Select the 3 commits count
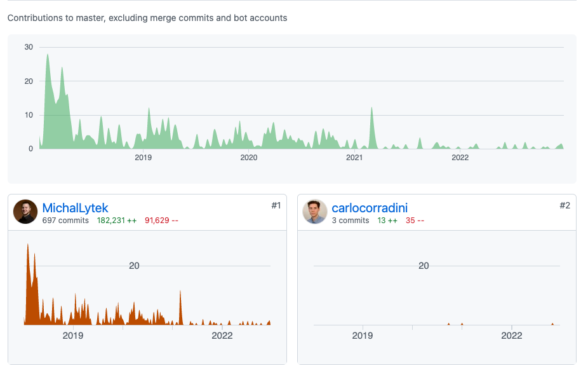Image resolution: width=588 pixels, height=375 pixels. point(350,220)
